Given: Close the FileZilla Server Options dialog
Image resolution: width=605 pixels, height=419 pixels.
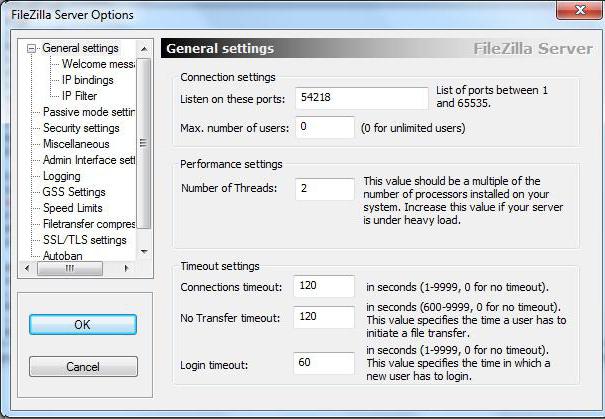Looking at the screenshot, I should 580,10.
